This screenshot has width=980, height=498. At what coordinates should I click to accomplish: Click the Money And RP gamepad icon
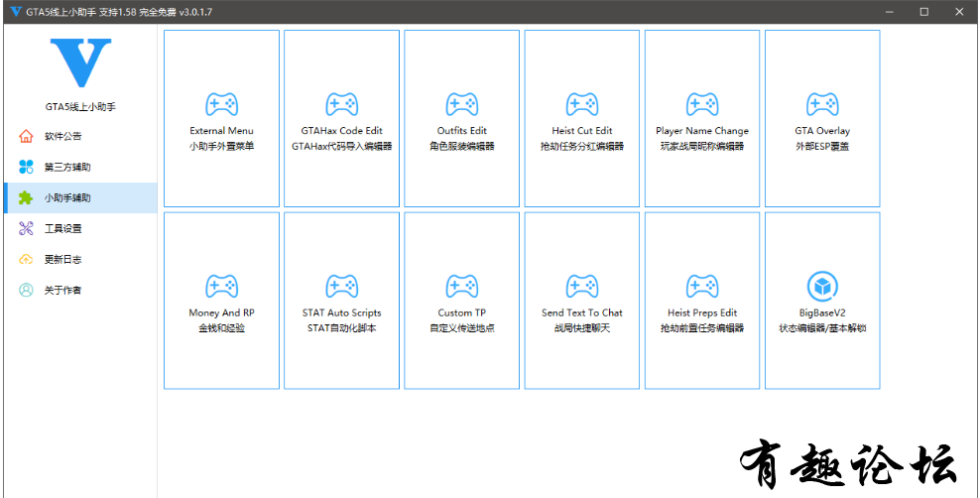pyautogui.click(x=221, y=286)
